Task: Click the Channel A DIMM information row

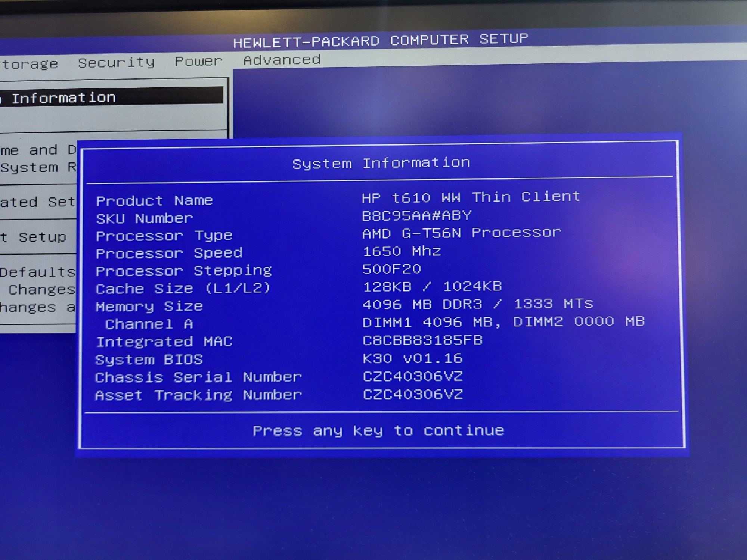Action: click(x=503, y=321)
